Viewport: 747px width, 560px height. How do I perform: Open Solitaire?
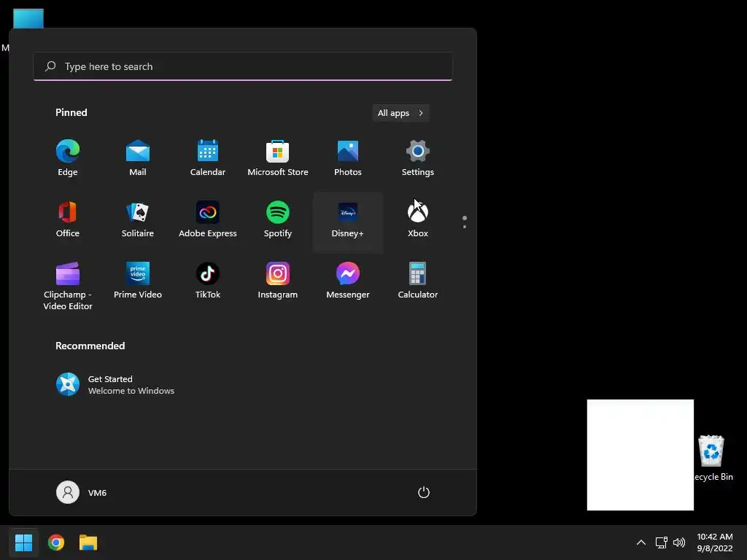[138, 219]
